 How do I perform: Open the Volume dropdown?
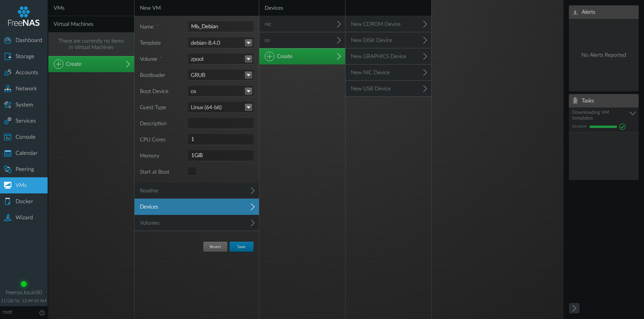[x=249, y=59]
